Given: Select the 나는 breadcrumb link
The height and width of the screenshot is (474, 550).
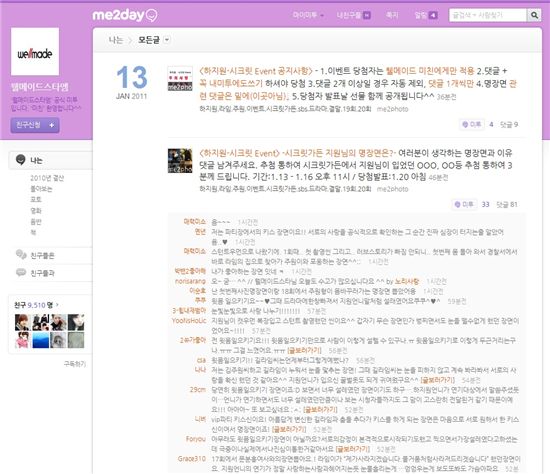Looking at the screenshot, I should click(116, 40).
